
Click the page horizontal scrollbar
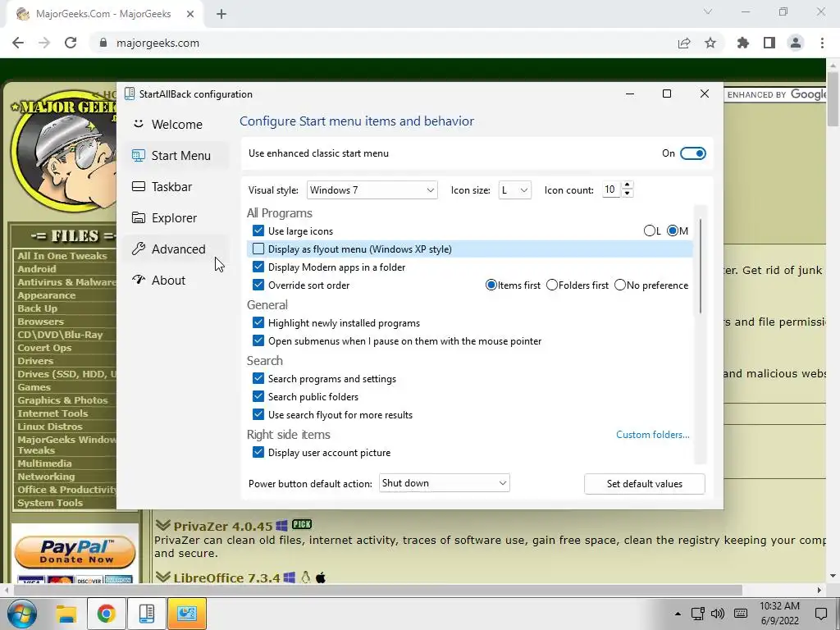click(377, 590)
